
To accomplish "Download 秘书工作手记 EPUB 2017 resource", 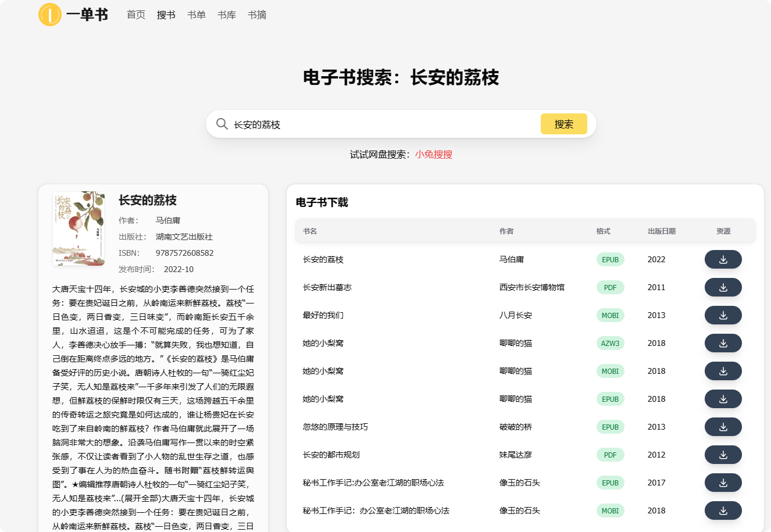I will pyautogui.click(x=723, y=483).
